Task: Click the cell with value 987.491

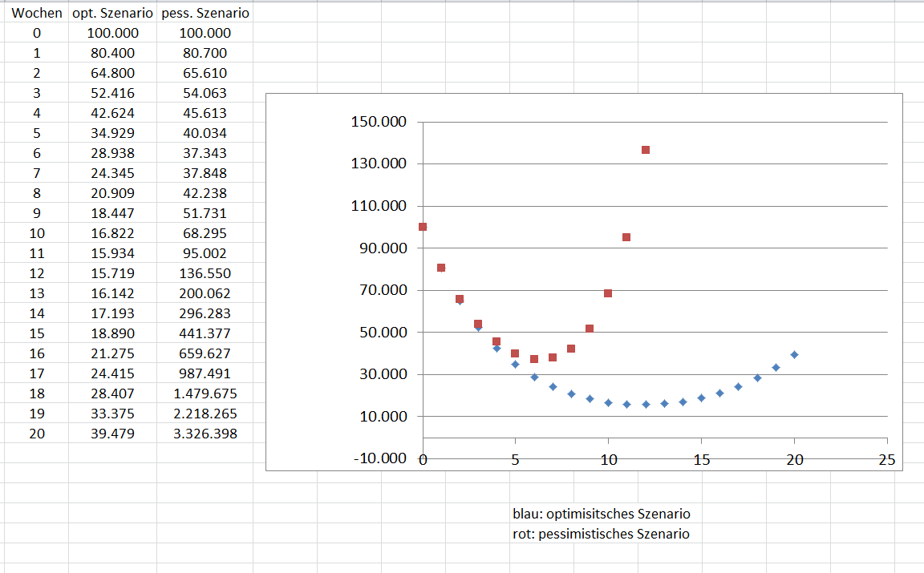Action: coord(205,373)
